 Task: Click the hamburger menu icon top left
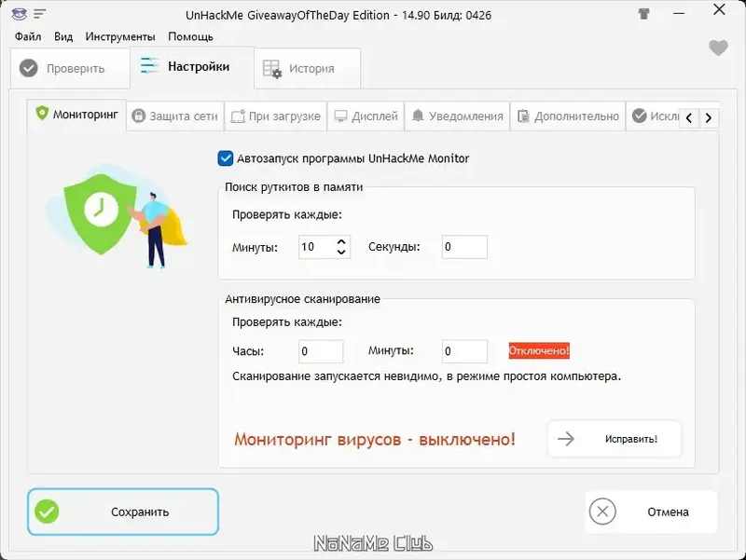point(38,14)
